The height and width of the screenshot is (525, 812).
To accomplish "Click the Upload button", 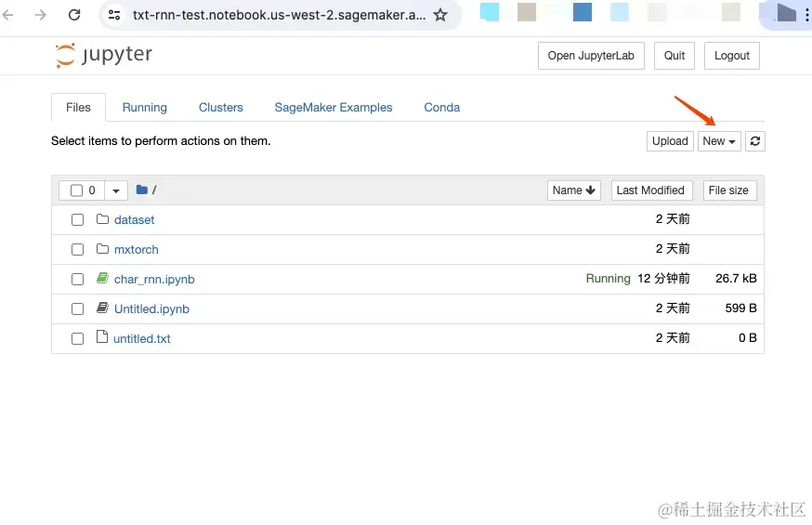I will (x=670, y=141).
